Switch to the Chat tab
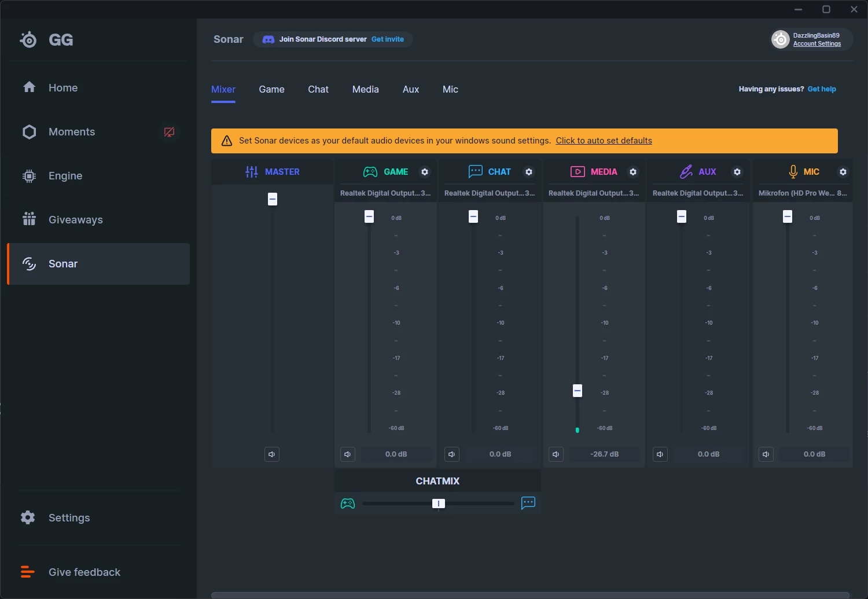Viewport: 868px width, 599px height. coord(318,90)
